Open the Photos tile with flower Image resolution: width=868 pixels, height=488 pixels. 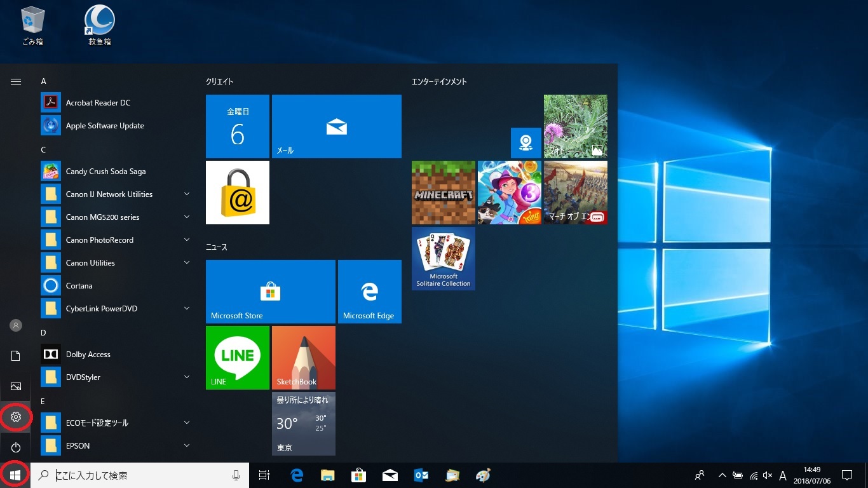tap(576, 126)
